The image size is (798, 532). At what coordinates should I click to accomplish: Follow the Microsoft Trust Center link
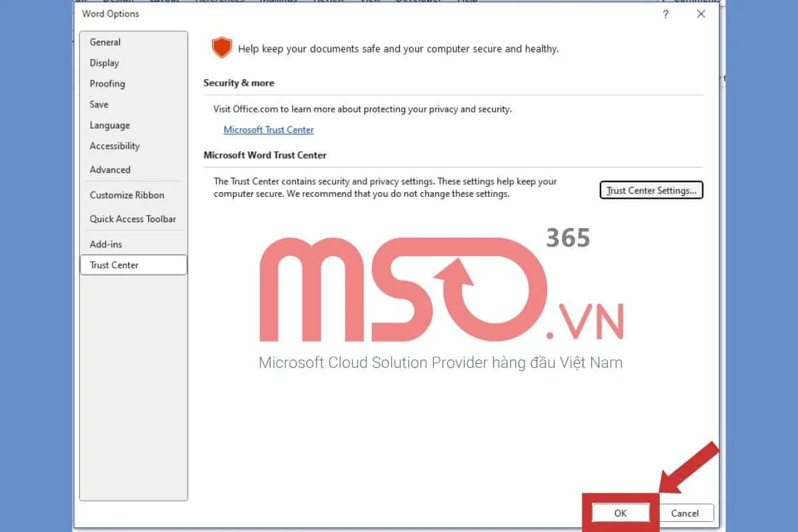(269, 130)
